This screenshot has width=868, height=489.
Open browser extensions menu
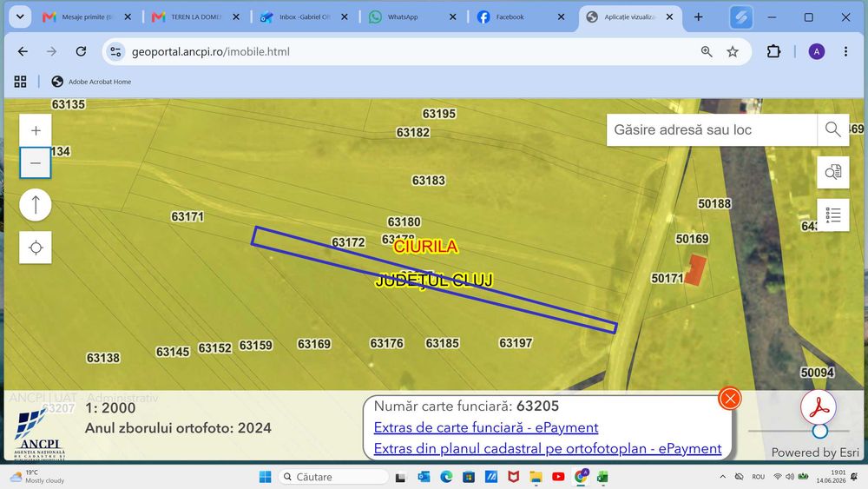click(773, 51)
